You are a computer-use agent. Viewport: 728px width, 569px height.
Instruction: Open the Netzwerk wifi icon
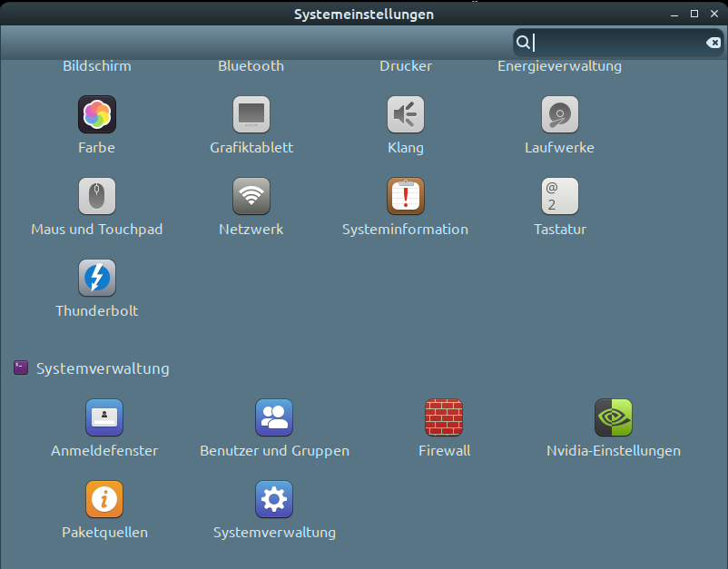pyautogui.click(x=251, y=196)
